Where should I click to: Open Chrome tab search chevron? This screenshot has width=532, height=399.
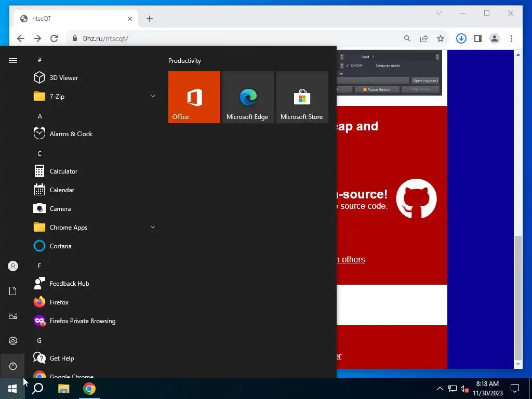(439, 13)
